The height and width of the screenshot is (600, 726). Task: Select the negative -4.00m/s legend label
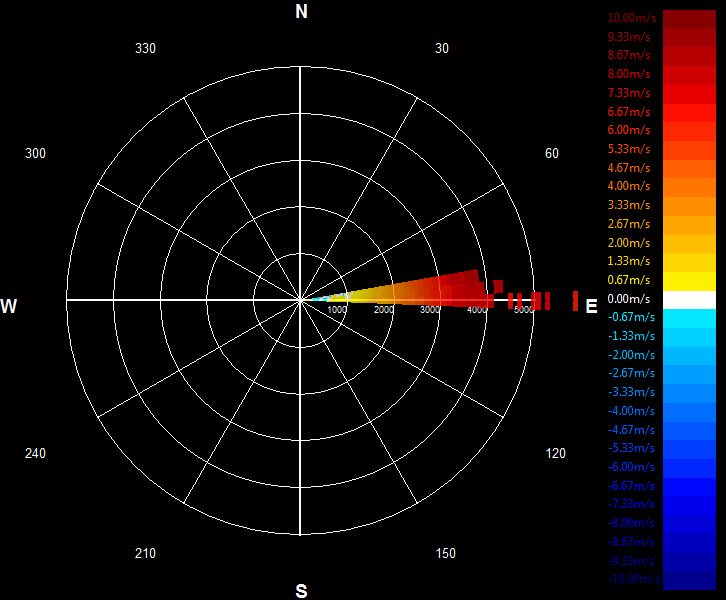click(x=631, y=411)
